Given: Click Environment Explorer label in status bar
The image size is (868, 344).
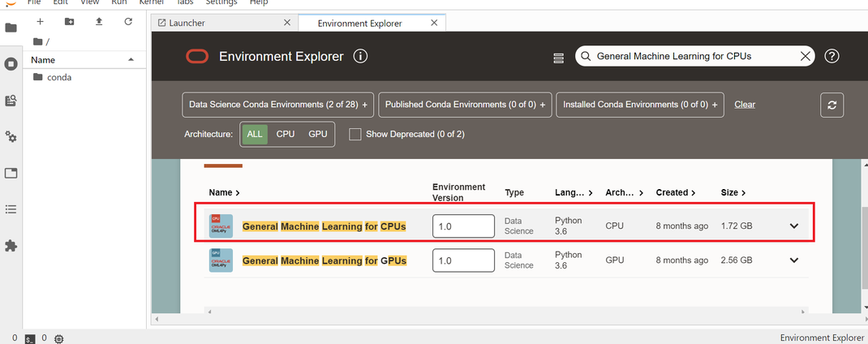Looking at the screenshot, I should click(821, 338).
